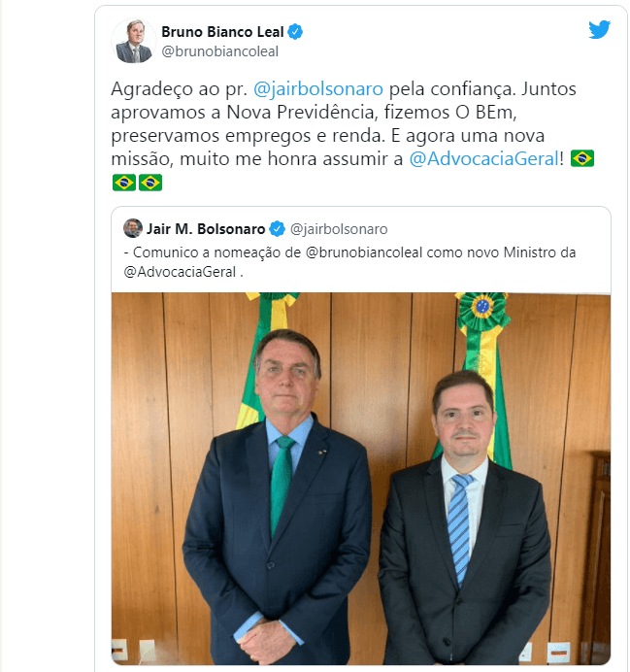The height and width of the screenshot is (672, 630).
Task: Click the @brunobiancoleal handle under the name
Action: pyautogui.click(x=219, y=51)
